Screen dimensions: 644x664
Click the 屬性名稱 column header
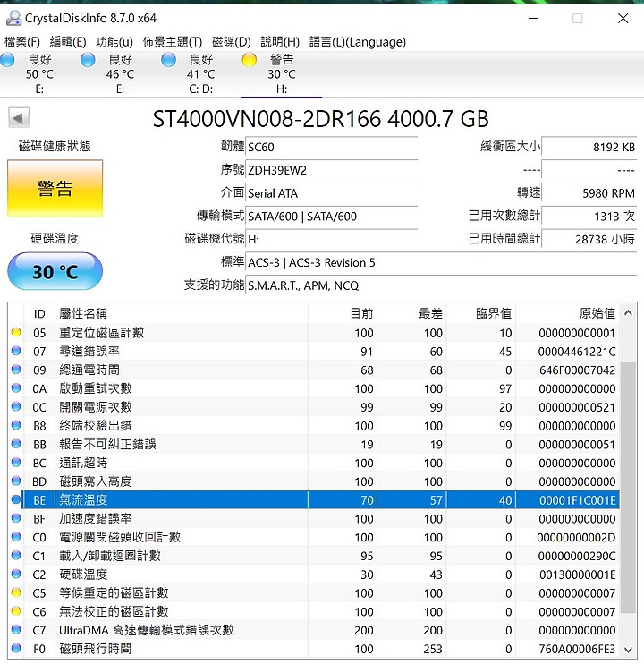(x=181, y=313)
